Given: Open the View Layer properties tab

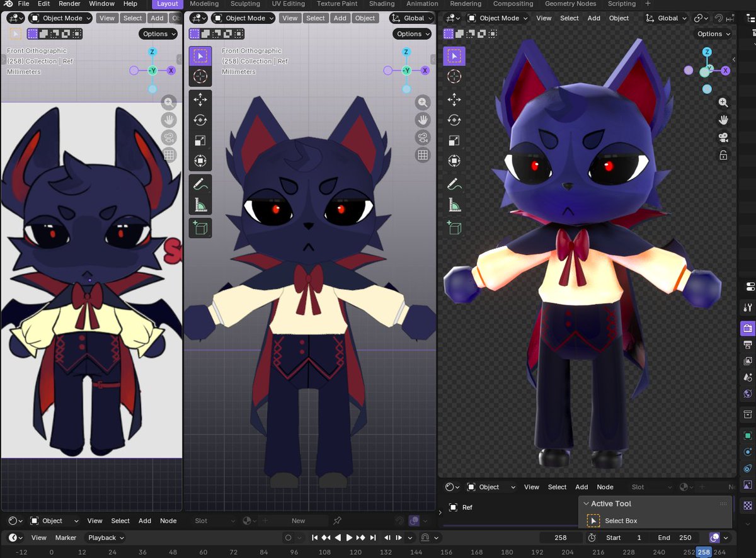Looking at the screenshot, I should (x=748, y=361).
